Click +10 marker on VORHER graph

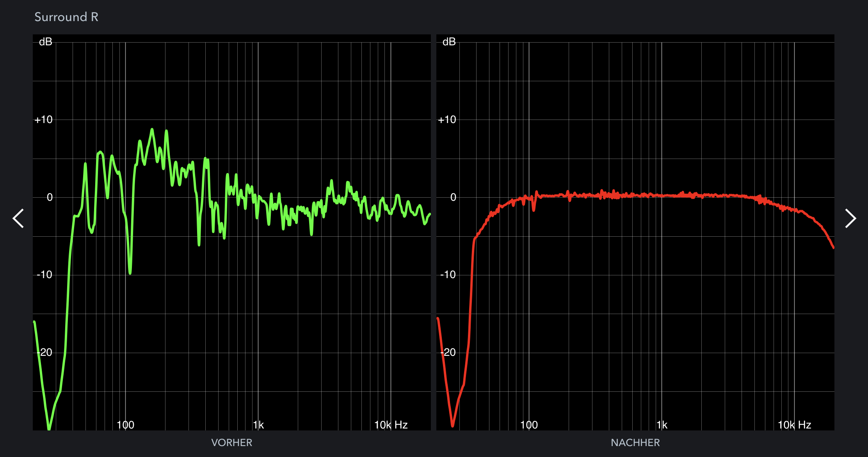pos(43,120)
